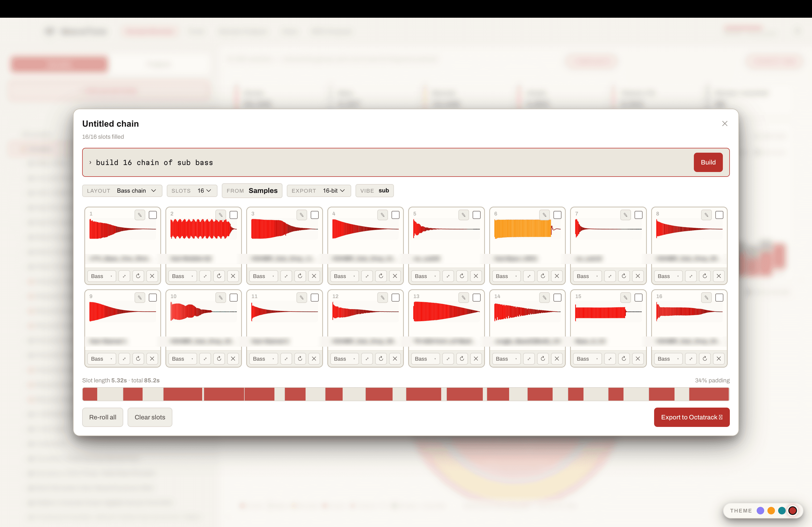This screenshot has height=527, width=812.
Task: Click the orange waveform in slot 6
Action: coord(527,228)
